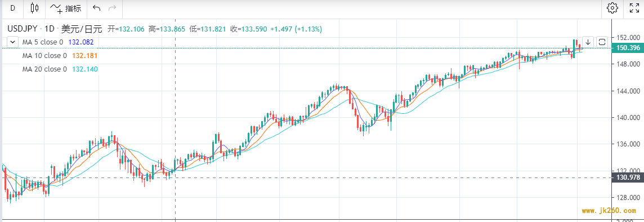The width and height of the screenshot is (644, 222).
Task: Click the 140.000 price axis label
Action: point(628,118)
